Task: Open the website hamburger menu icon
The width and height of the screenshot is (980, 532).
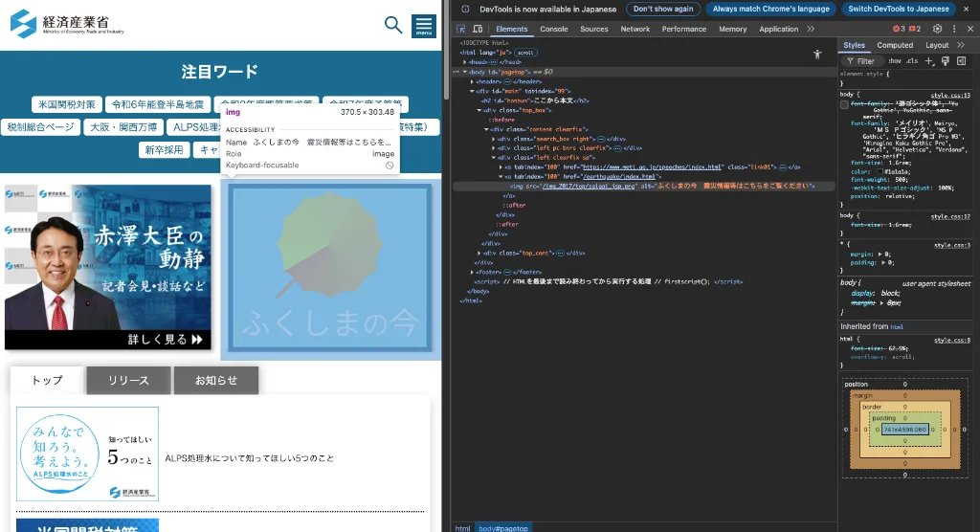Action: pyautogui.click(x=424, y=26)
